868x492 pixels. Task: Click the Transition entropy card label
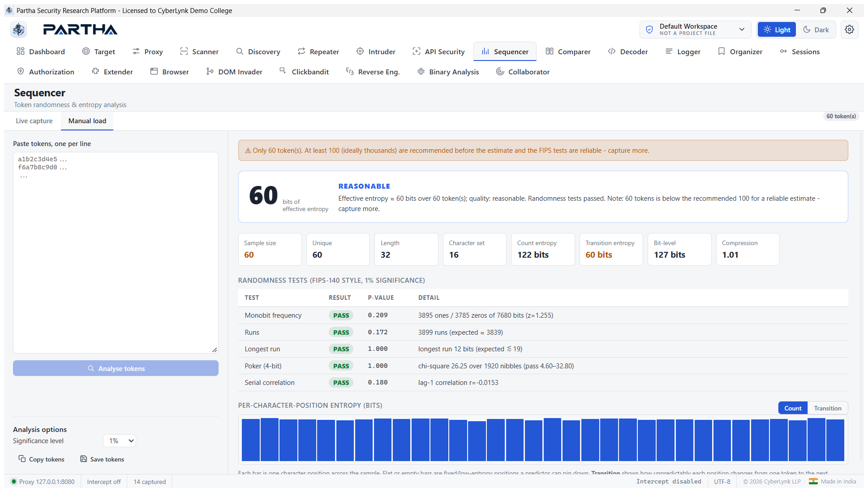coord(610,243)
